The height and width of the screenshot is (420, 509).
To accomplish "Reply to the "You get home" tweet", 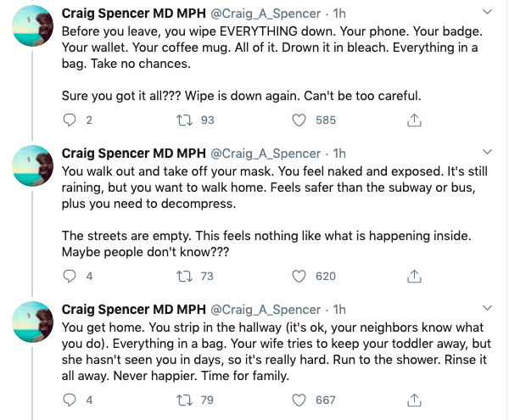I will click(x=71, y=399).
